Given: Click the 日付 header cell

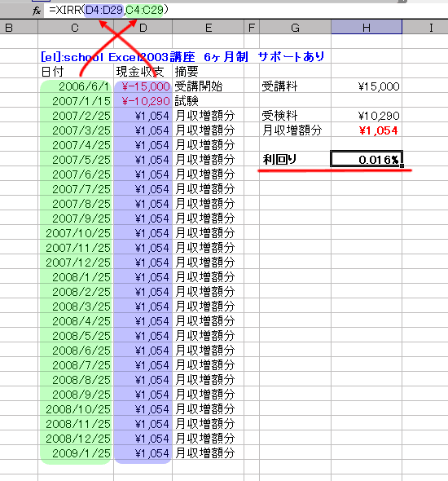Looking at the screenshot, I should pos(76,72).
